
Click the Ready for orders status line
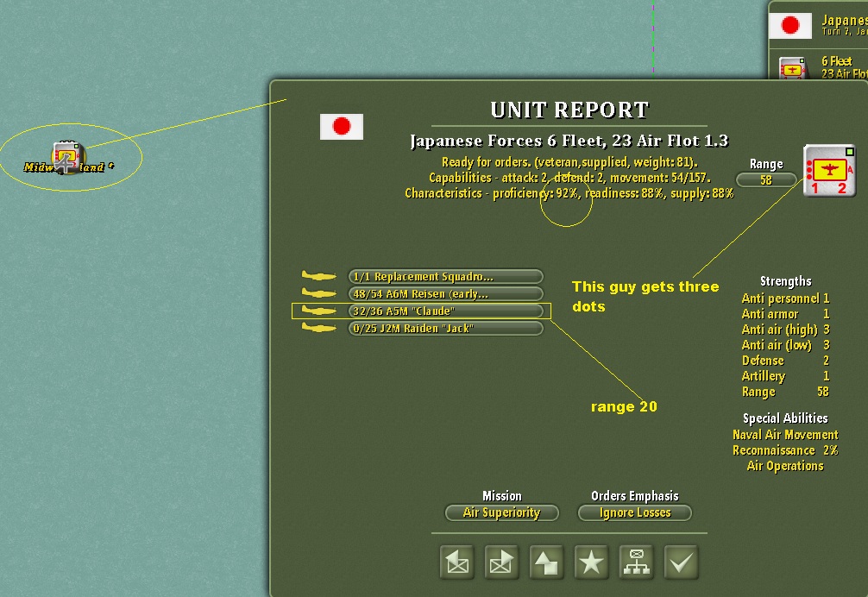point(569,162)
